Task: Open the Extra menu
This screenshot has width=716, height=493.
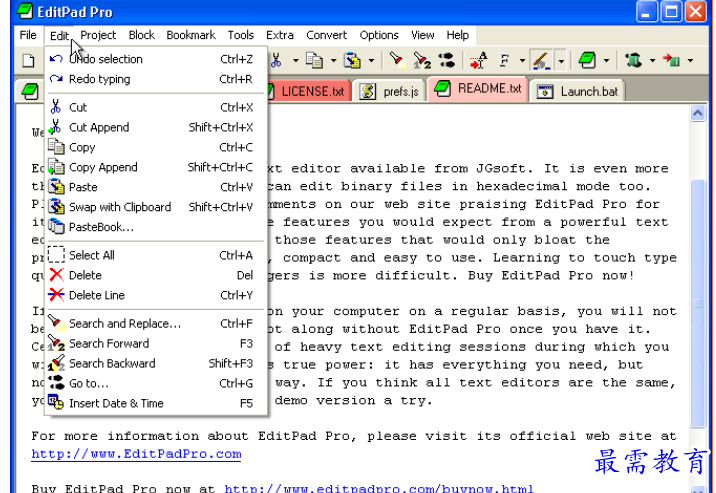Action: [x=279, y=35]
